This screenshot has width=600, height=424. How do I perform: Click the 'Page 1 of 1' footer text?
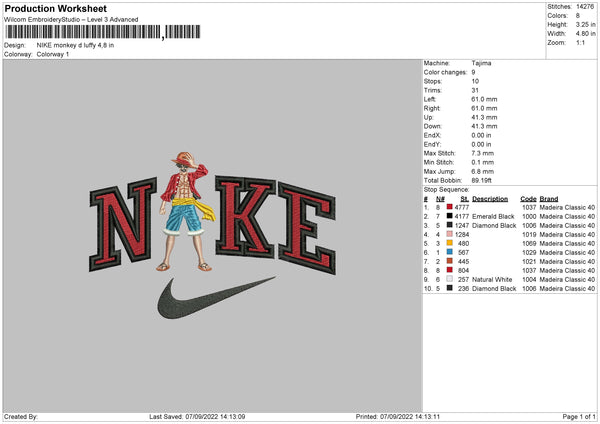coord(579,417)
